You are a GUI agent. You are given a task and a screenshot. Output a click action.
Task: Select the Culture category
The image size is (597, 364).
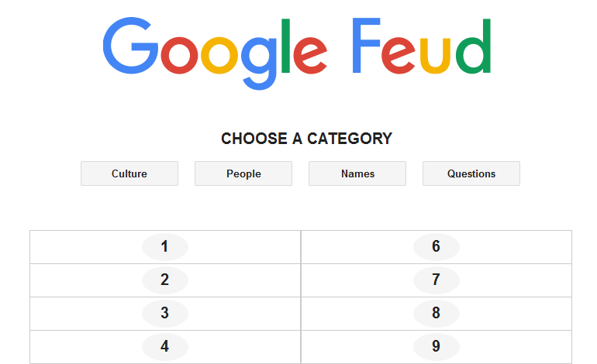click(x=129, y=173)
